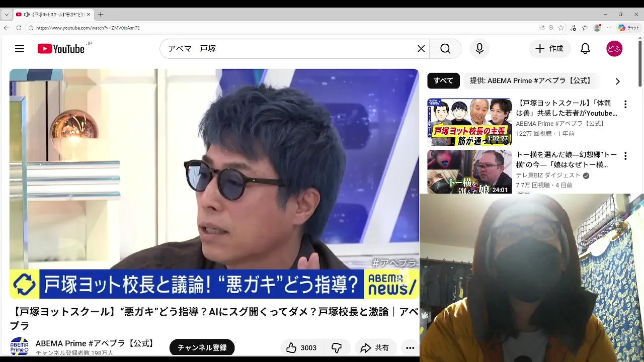Click the チャンネル登録者数 198万人 text
Viewport: 644px width, 362px height.
[74, 353]
